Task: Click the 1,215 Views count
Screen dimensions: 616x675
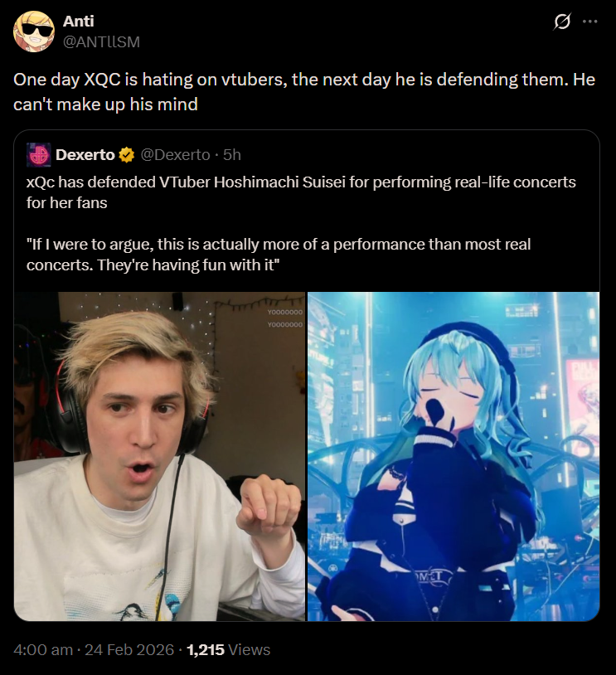Action: [x=228, y=649]
